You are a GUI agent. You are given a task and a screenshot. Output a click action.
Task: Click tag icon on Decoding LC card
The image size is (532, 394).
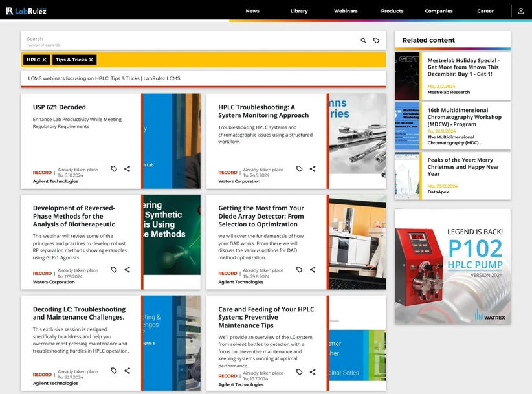pos(114,371)
